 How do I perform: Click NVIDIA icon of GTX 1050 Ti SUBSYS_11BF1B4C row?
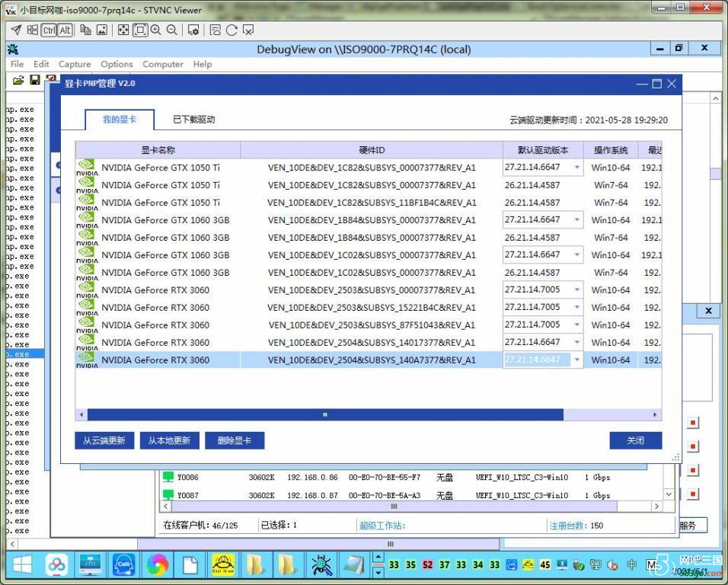[87, 203]
